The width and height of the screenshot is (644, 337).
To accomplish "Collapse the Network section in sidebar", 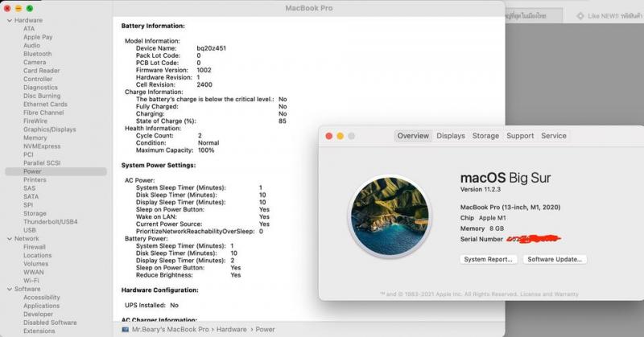I will tap(10, 239).
